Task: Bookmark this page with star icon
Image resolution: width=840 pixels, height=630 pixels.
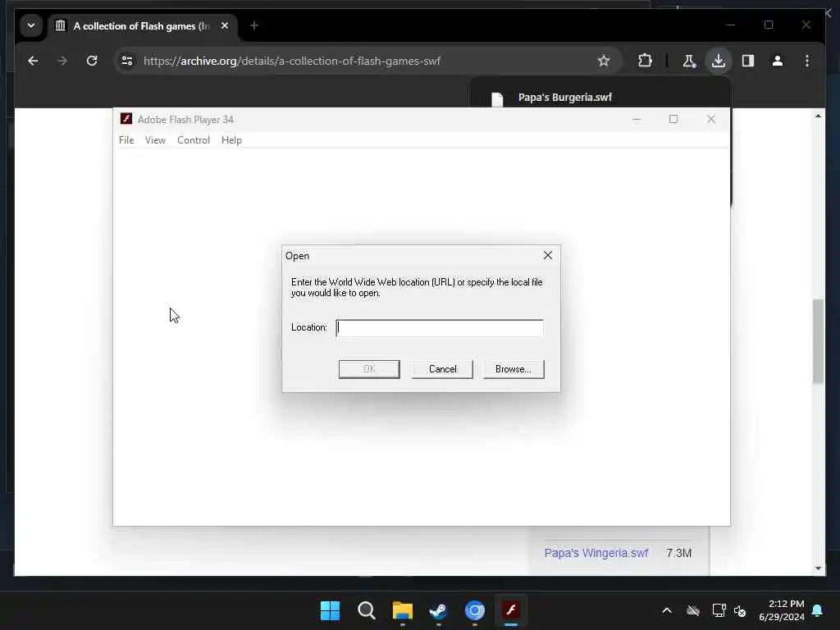Action: point(604,61)
